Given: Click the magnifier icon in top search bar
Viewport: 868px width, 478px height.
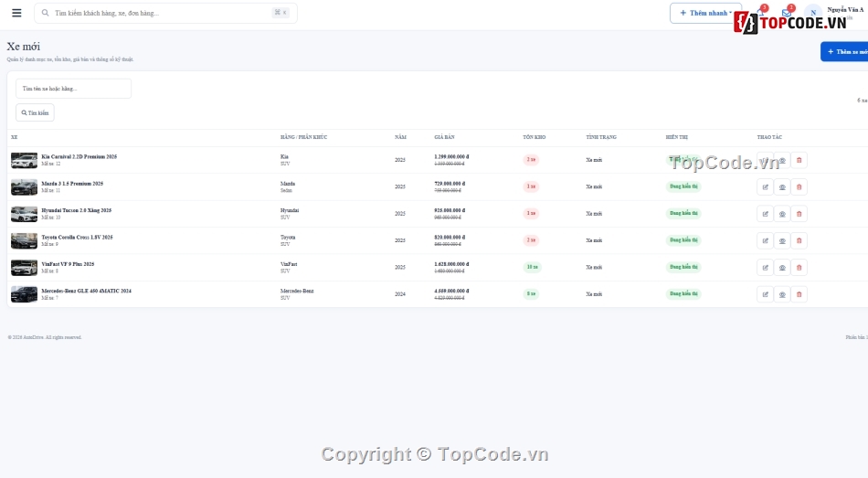Looking at the screenshot, I should (46, 13).
